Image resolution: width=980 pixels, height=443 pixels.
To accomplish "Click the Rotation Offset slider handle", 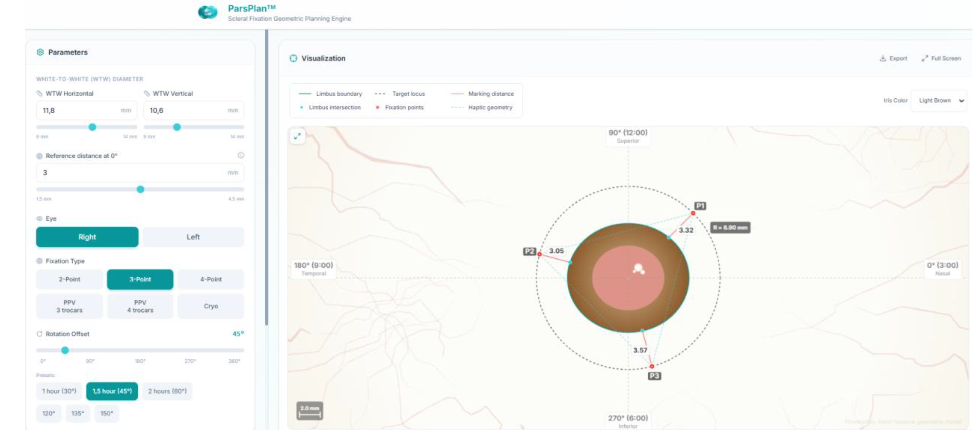I will 65,350.
